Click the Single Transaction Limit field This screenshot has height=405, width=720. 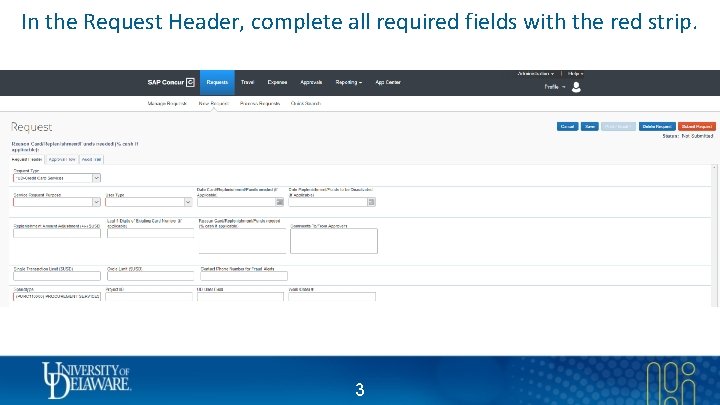[57, 276]
